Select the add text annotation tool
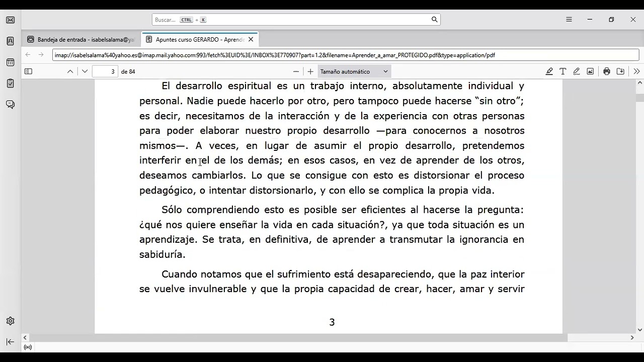This screenshot has width=644, height=362. point(563,71)
